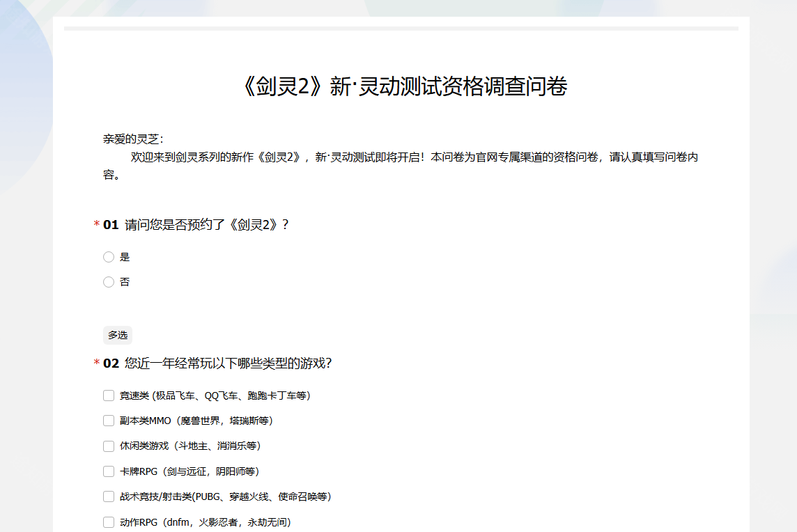Click the 多选 multi-select badge

[x=117, y=335]
